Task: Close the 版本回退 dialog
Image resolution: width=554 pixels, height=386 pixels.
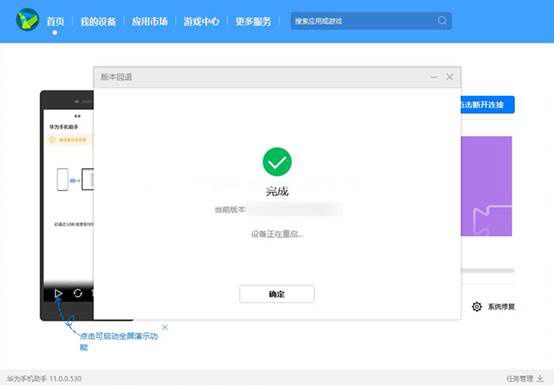Action: 449,77
